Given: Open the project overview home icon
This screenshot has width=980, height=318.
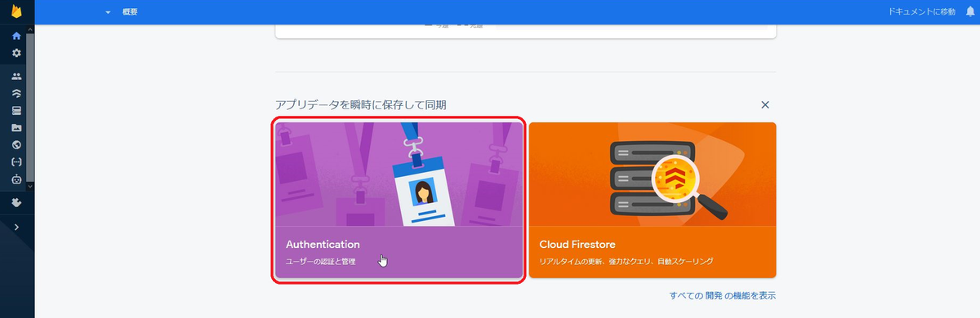Looking at the screenshot, I should (x=16, y=37).
